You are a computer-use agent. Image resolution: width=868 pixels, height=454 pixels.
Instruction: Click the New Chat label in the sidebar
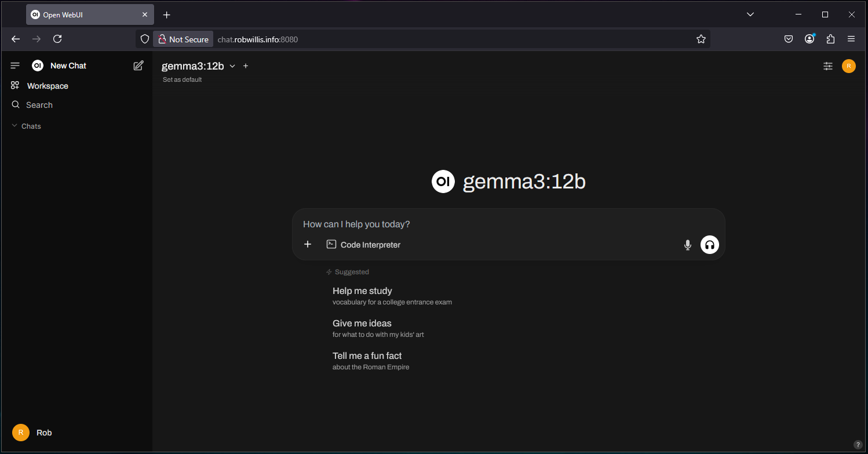click(68, 66)
